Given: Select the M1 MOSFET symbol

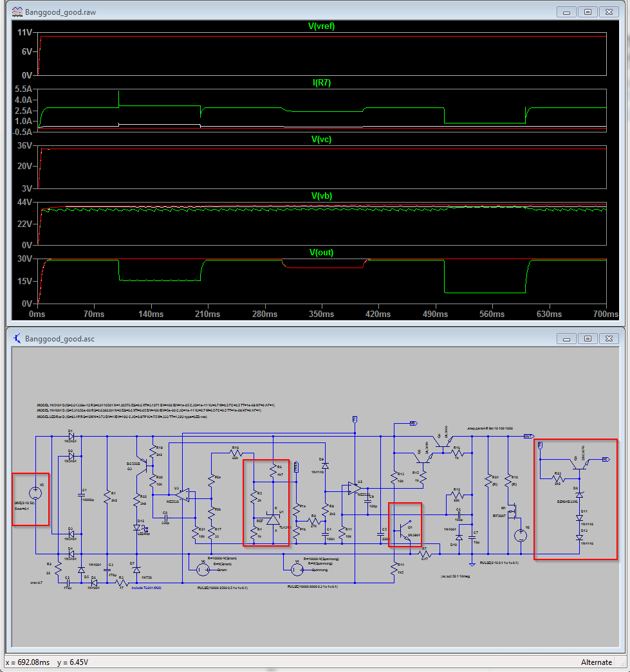Looking at the screenshot, I should 514,511.
